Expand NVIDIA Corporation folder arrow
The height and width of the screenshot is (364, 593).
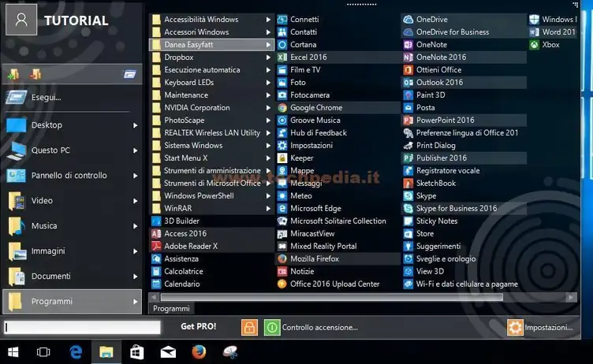tap(268, 108)
